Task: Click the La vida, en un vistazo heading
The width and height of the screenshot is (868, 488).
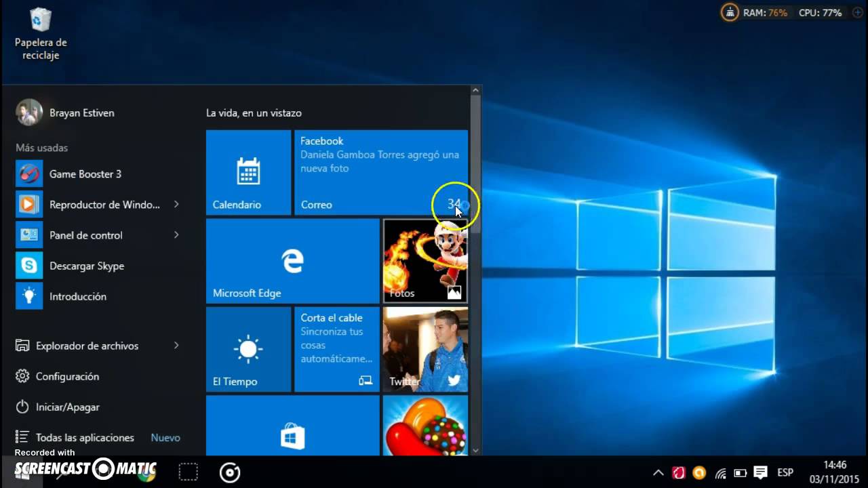Action: 254,113
